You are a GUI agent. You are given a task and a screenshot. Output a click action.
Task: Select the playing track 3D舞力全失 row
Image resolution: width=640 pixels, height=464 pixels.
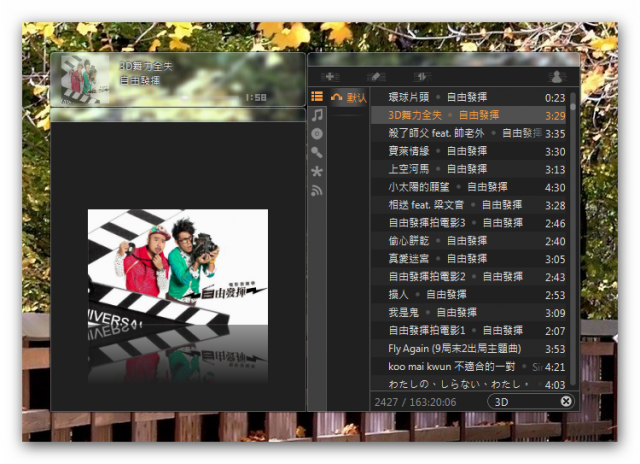(468, 115)
